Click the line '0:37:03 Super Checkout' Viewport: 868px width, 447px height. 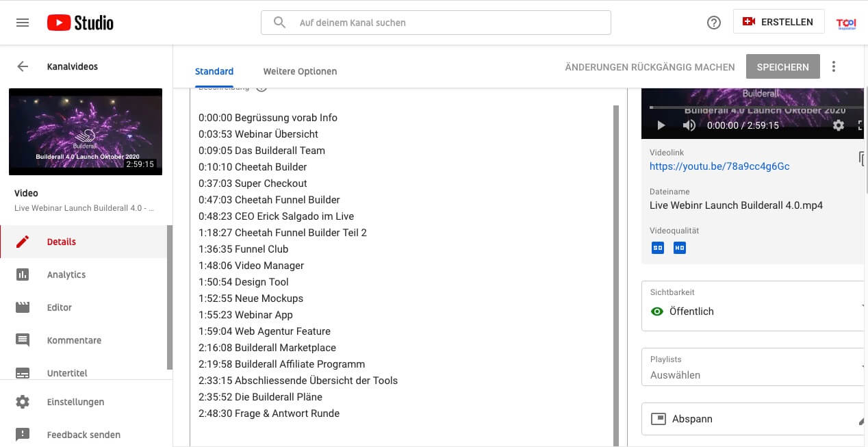point(253,183)
